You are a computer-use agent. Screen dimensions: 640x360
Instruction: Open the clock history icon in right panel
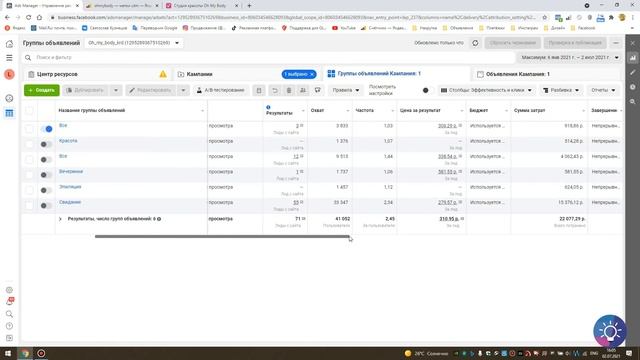pyautogui.click(x=633, y=87)
